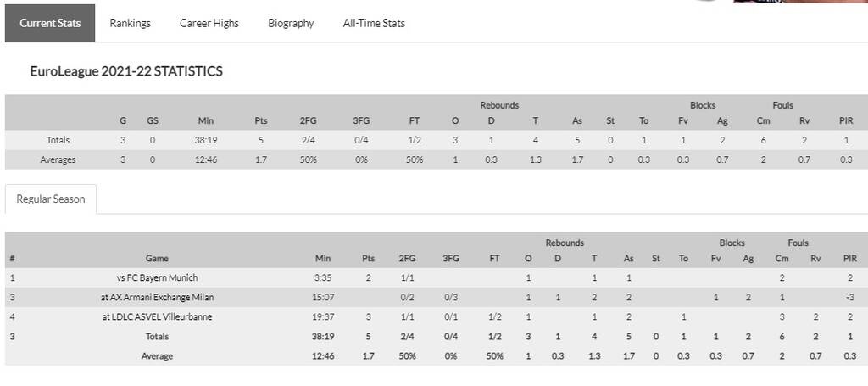This screenshot has height=386, width=868.
Task: Switch to the Rankings tab
Action: tap(130, 23)
